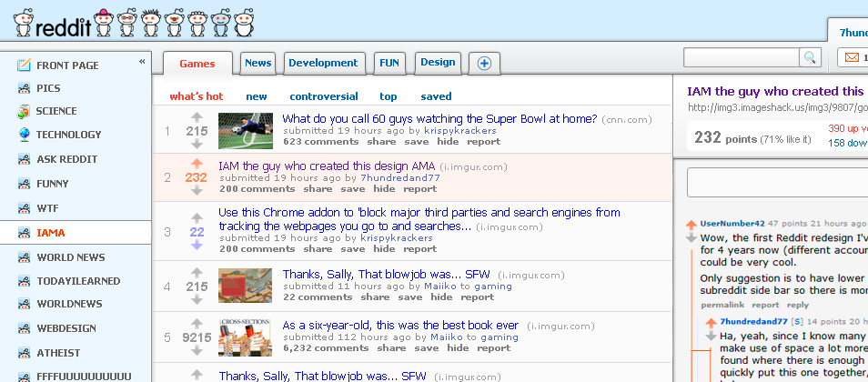The width and height of the screenshot is (868, 382).
Task: Click the search magnifier icon
Action: [810, 57]
